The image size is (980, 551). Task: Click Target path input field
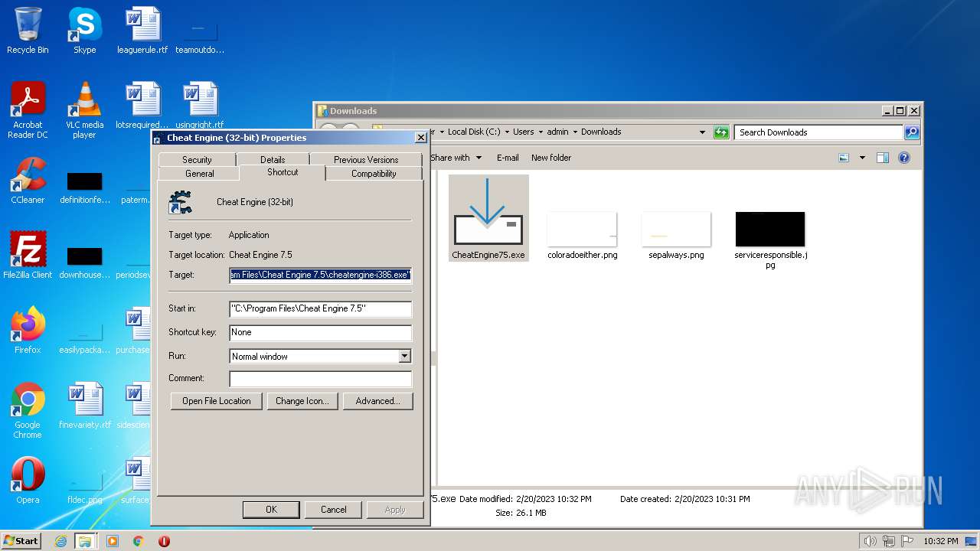tap(320, 275)
